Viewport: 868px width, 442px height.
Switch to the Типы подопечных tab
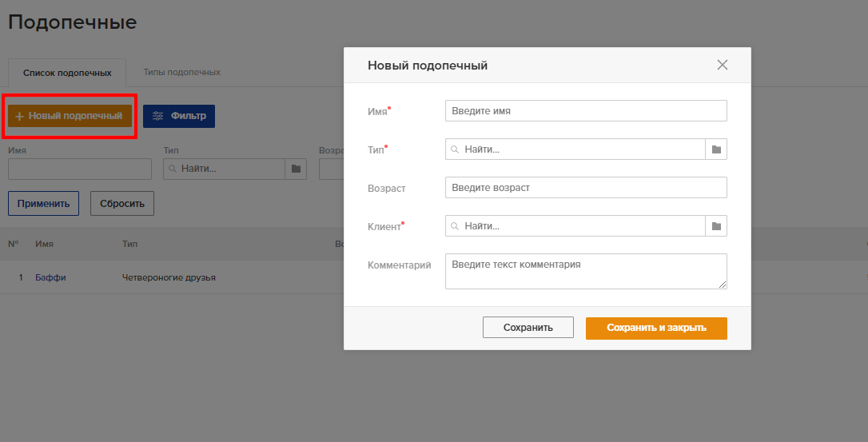coord(181,72)
